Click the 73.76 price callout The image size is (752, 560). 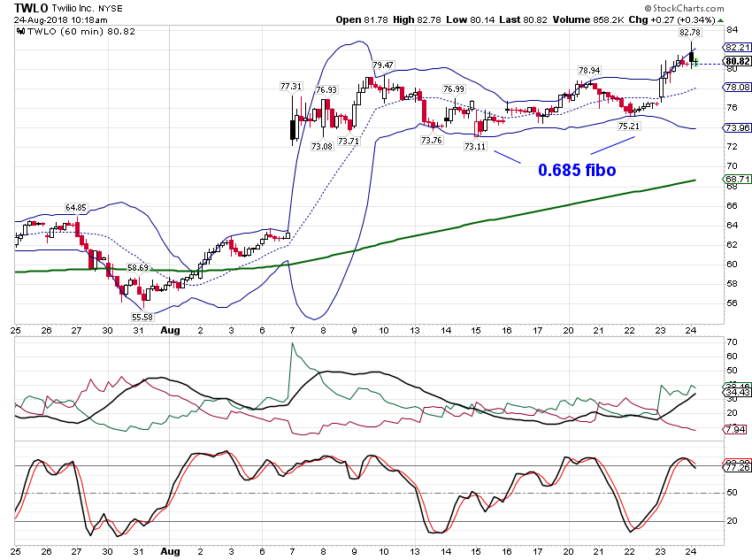pyautogui.click(x=431, y=140)
